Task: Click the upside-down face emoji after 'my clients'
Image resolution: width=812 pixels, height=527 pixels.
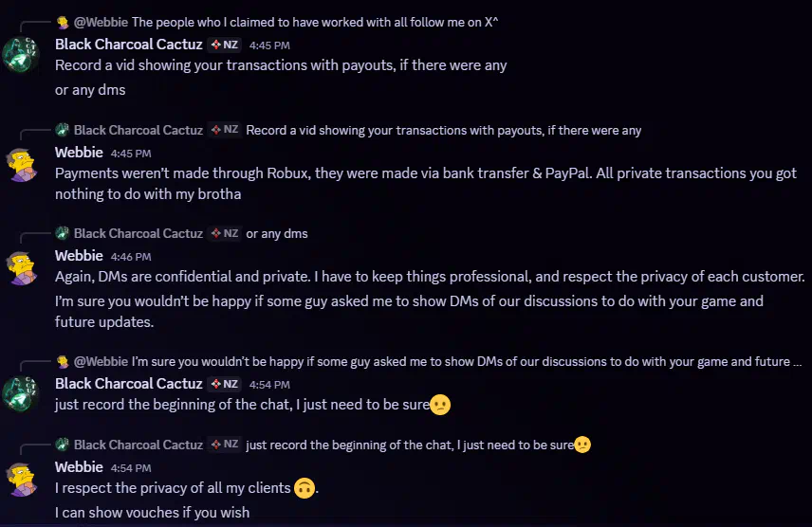Action: click(x=304, y=488)
